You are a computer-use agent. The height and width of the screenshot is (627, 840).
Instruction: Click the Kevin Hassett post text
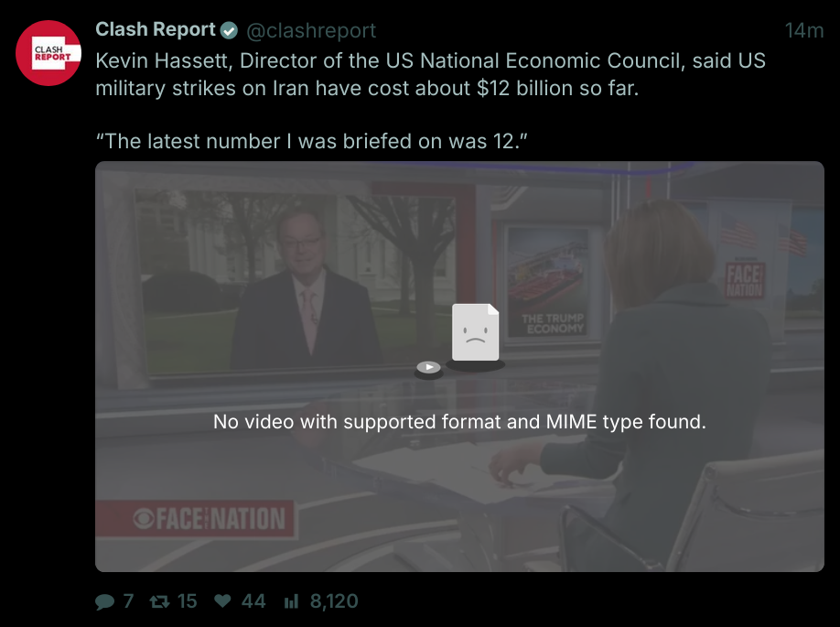click(x=430, y=74)
